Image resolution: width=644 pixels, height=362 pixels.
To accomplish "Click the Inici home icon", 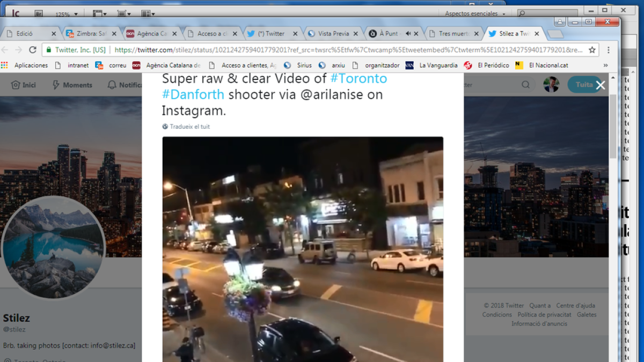I will point(15,85).
